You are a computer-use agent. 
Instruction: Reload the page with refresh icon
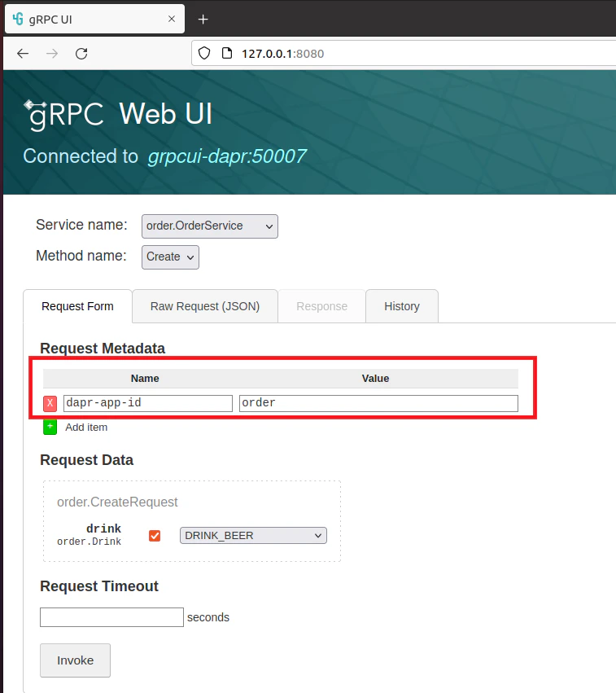click(81, 54)
